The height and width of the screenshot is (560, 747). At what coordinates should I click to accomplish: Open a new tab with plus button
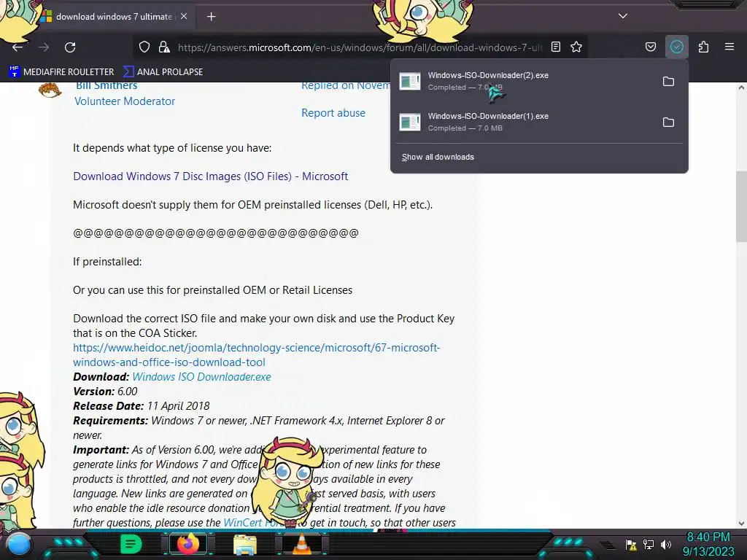coord(211,17)
